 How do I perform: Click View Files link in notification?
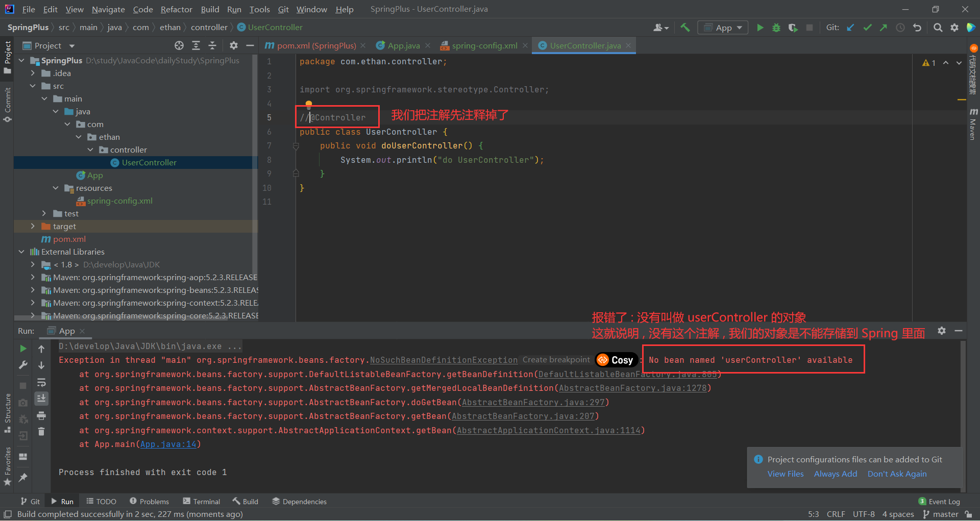click(x=786, y=474)
